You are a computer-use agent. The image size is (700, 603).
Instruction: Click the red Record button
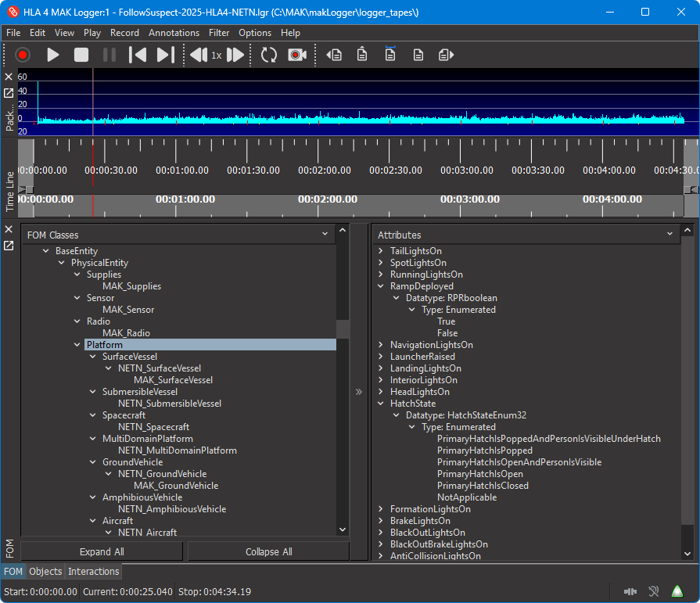[x=23, y=55]
